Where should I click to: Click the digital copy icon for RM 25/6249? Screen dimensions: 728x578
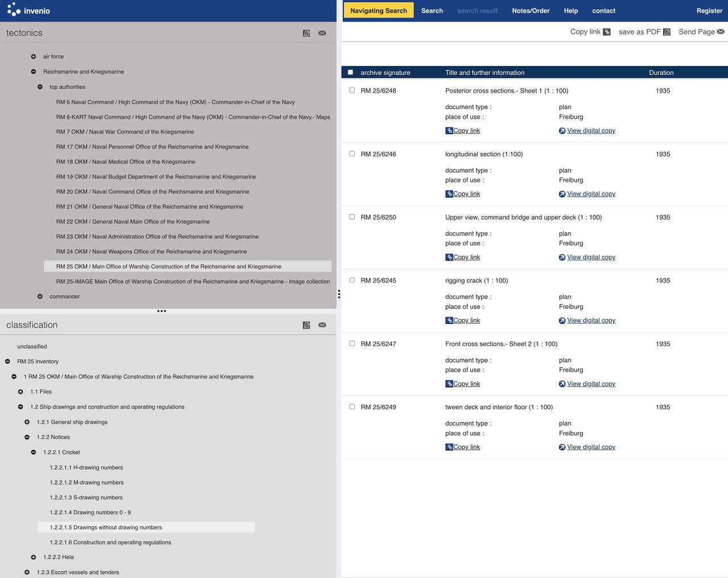562,447
